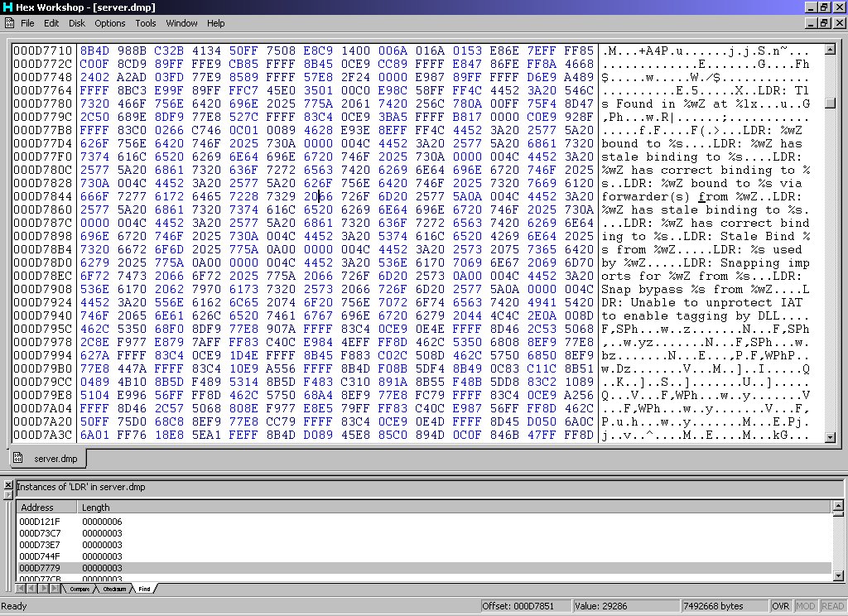
Task: Open the Options menu
Action: click(x=110, y=23)
